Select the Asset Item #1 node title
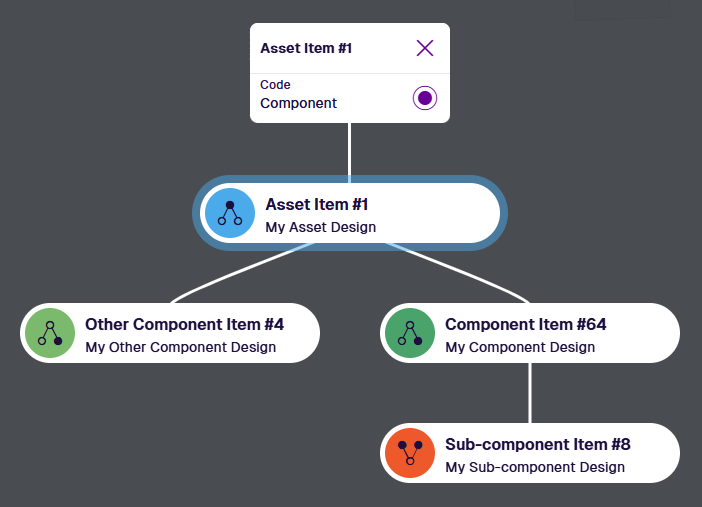The width and height of the screenshot is (702, 507). coord(317,205)
